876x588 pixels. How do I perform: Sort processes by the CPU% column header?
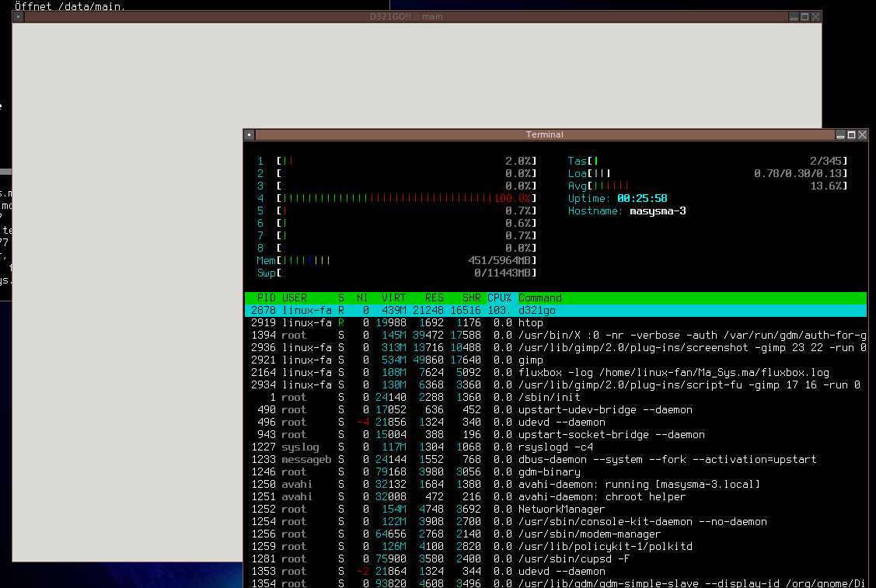click(499, 298)
